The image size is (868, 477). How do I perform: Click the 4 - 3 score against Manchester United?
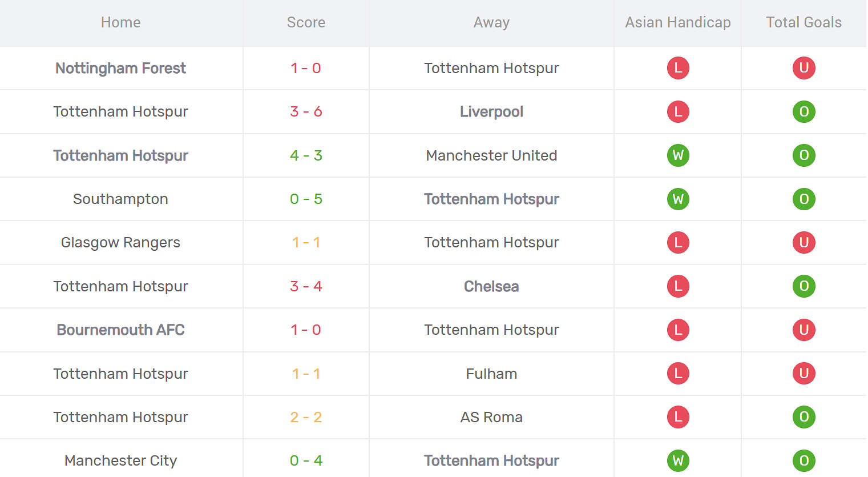306,155
